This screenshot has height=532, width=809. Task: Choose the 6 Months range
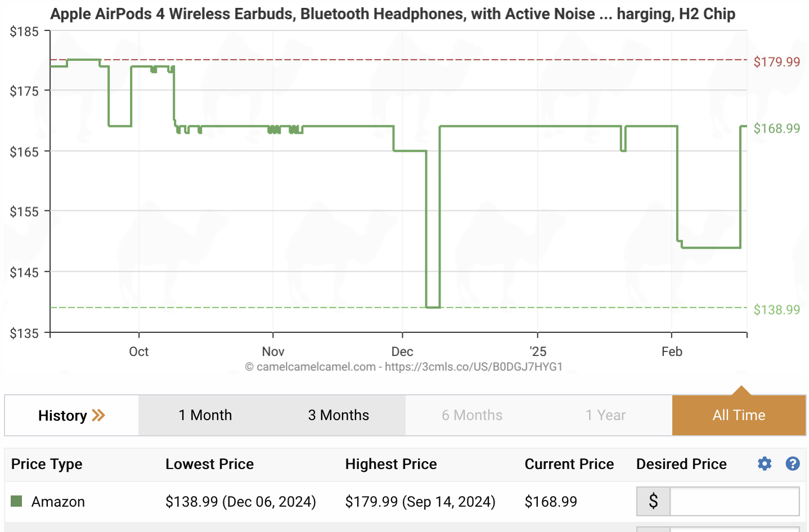[x=472, y=415]
